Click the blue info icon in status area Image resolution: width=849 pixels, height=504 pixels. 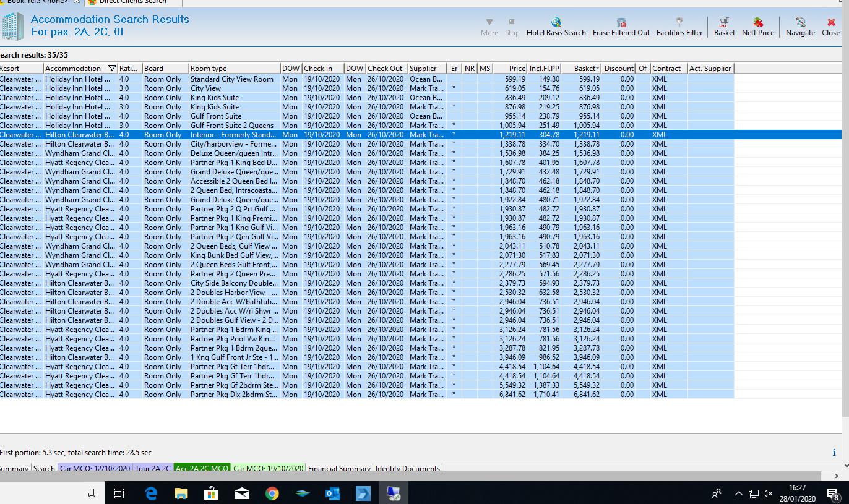coord(834,453)
